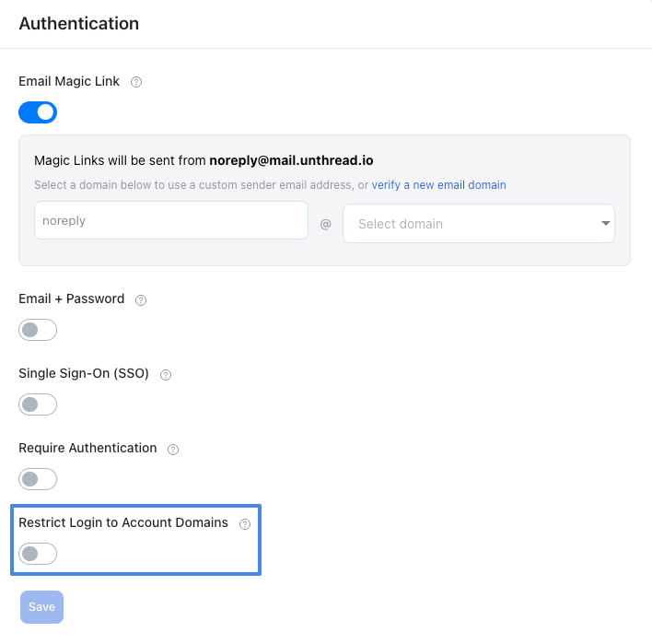Click the help icon next to Email + Password

pos(141,299)
